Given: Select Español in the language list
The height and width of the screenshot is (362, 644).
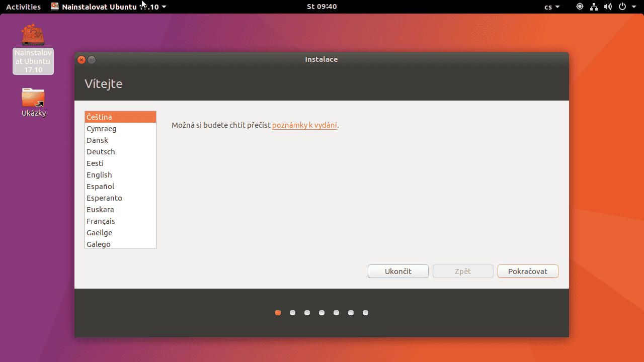Looking at the screenshot, I should pyautogui.click(x=100, y=186).
